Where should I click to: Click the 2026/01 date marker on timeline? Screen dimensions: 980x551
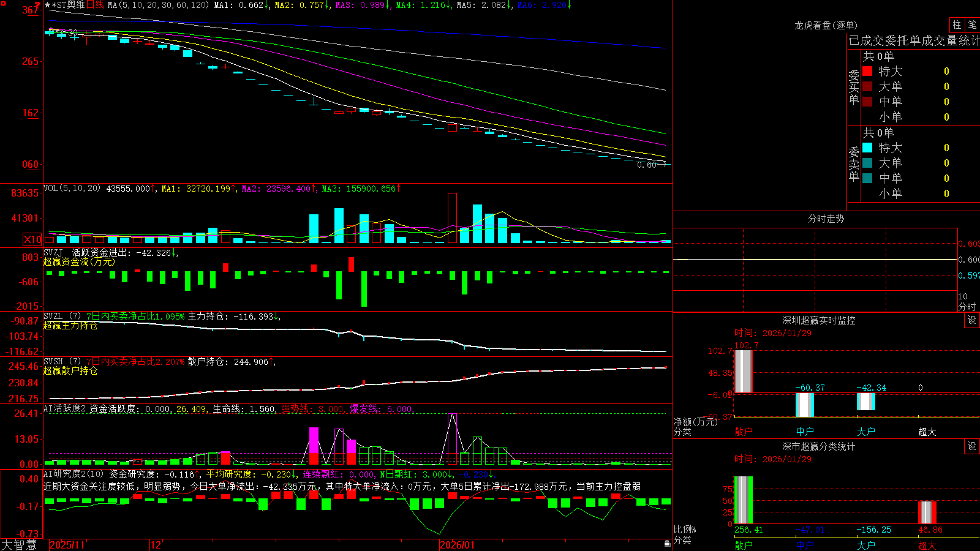point(458,545)
